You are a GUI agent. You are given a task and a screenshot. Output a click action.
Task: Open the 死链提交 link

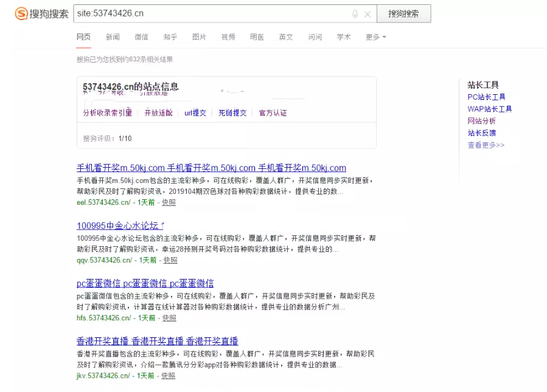pos(232,113)
